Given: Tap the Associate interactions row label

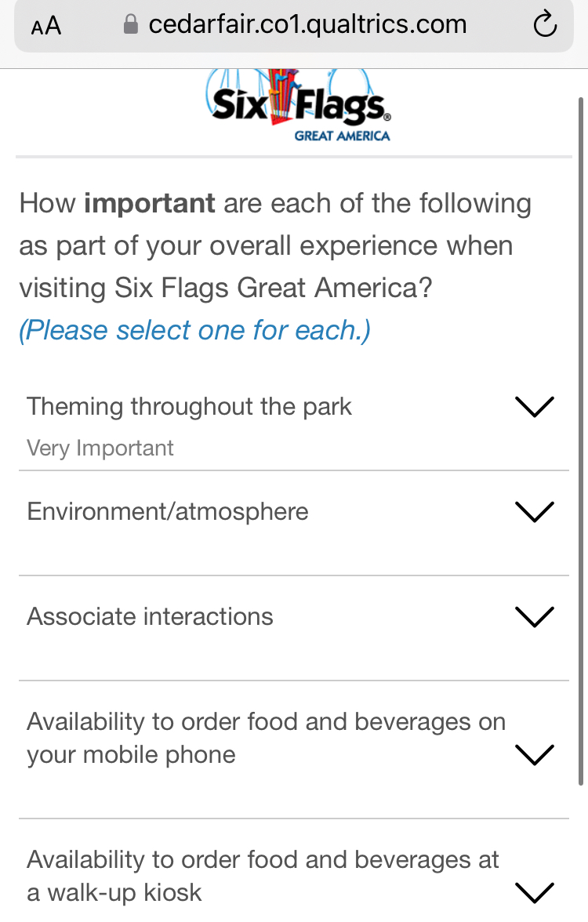Looking at the screenshot, I should 150,617.
